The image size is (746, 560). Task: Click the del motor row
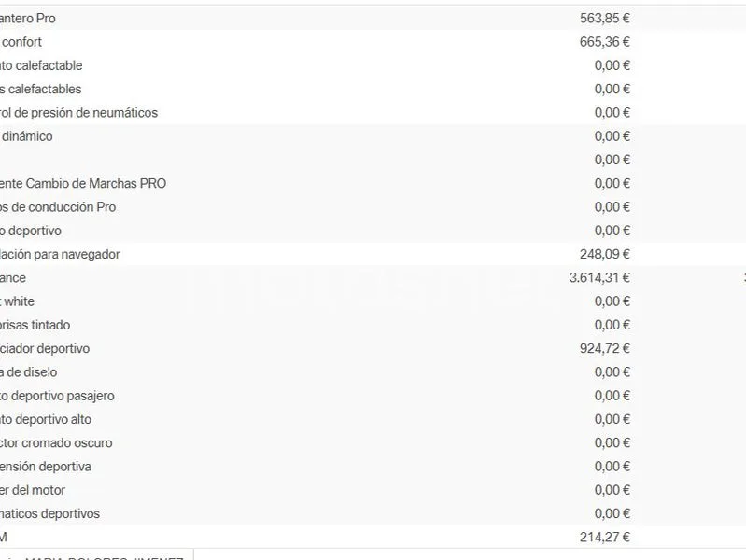[373, 490]
